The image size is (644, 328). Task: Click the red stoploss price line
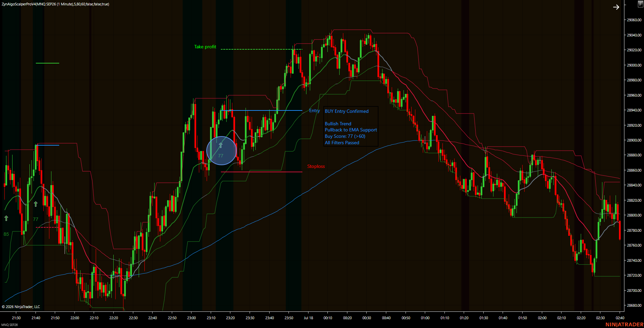(x=261, y=172)
